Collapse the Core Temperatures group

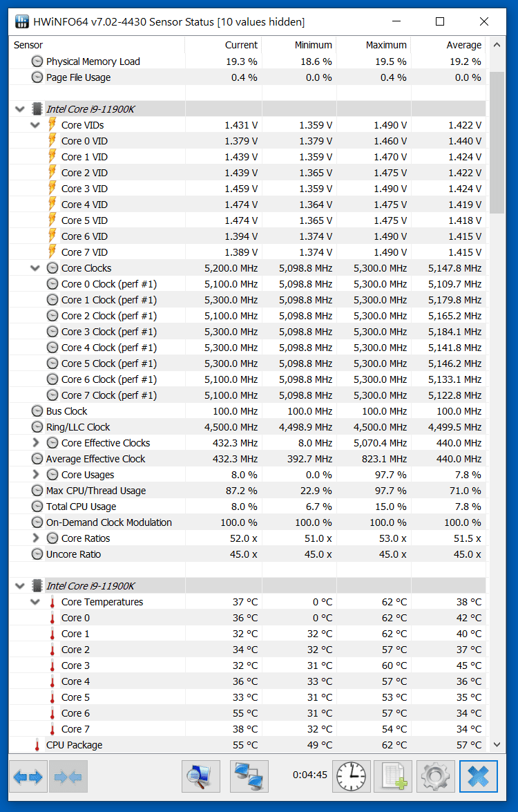click(35, 602)
